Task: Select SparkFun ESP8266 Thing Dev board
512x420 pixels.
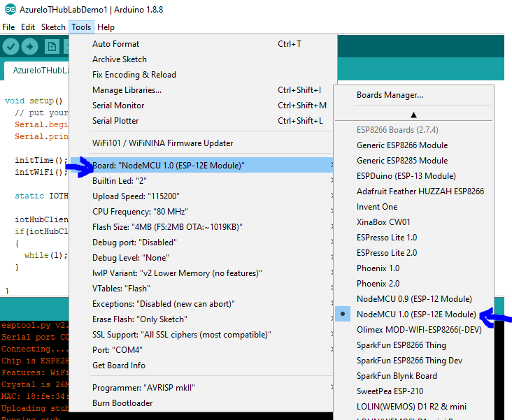Action: [413, 360]
